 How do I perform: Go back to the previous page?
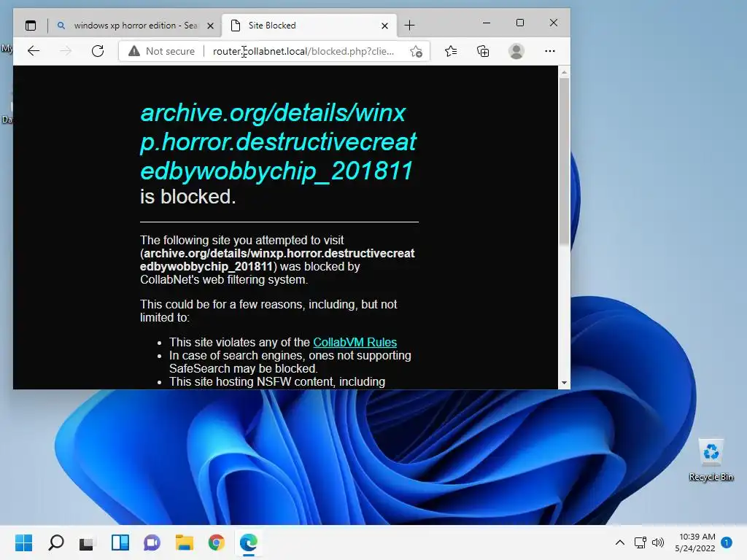[34, 51]
